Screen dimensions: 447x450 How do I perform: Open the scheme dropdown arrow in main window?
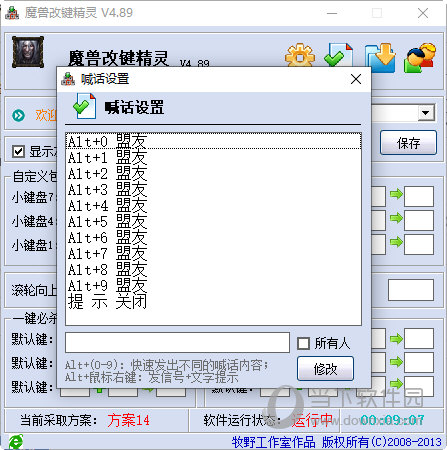426,113
